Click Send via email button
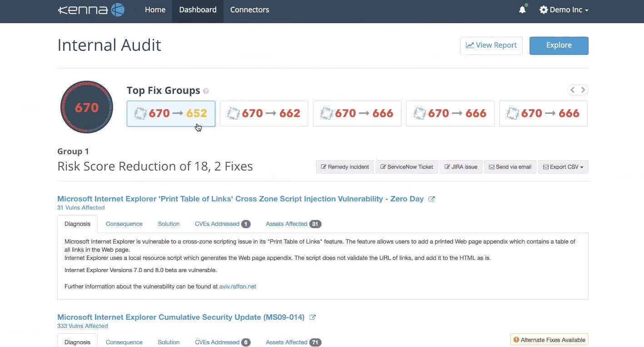Image resolution: width=644 pixels, height=347 pixels. click(510, 167)
